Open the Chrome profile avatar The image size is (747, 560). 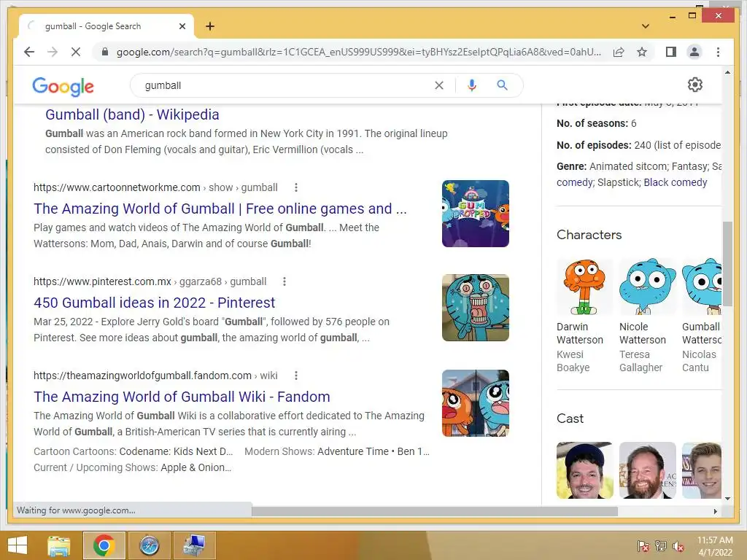(x=694, y=52)
